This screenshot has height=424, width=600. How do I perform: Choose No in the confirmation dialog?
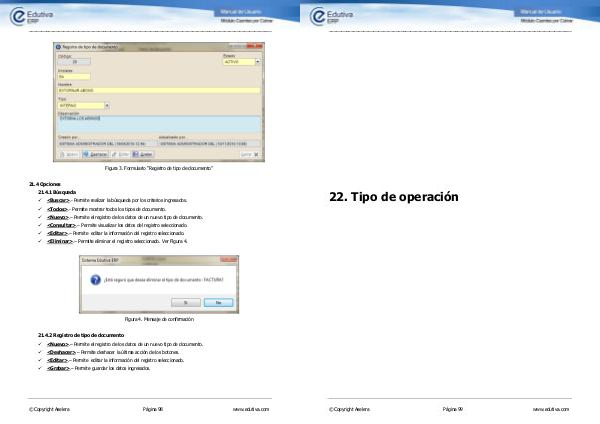pyautogui.click(x=219, y=300)
